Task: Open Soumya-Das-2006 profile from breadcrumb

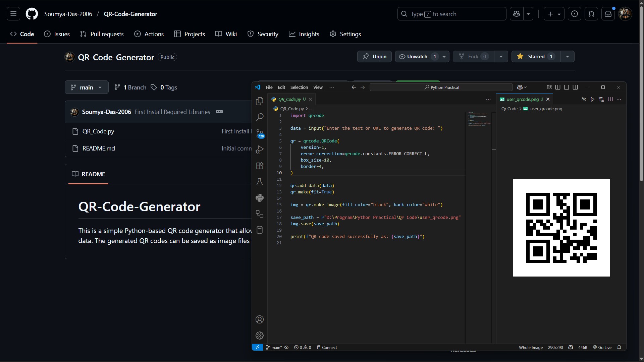Action: [68, 14]
